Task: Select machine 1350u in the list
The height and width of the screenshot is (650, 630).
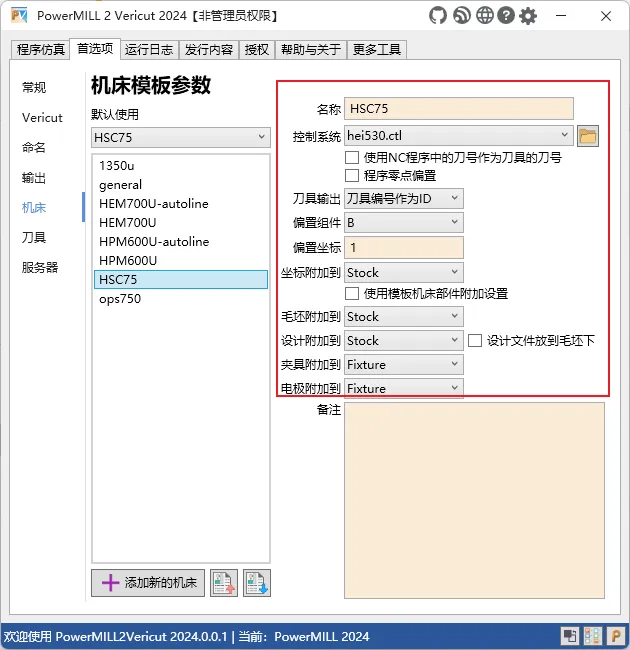Action: click(181, 166)
